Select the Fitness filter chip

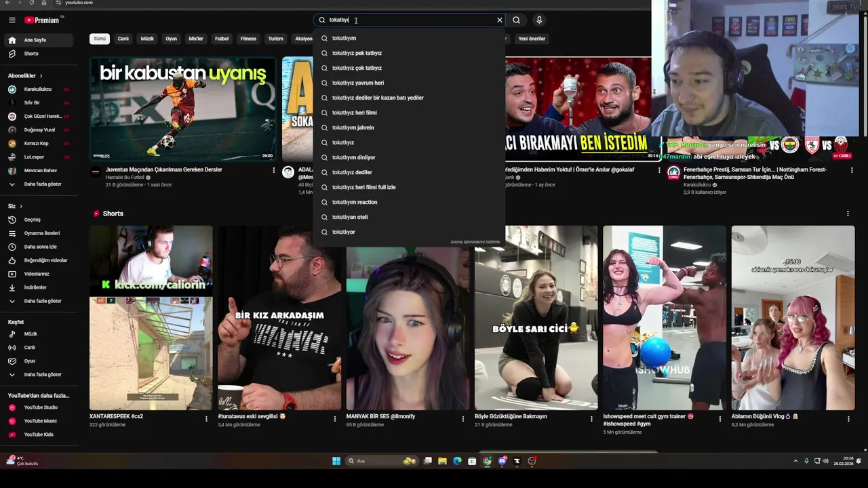(248, 39)
